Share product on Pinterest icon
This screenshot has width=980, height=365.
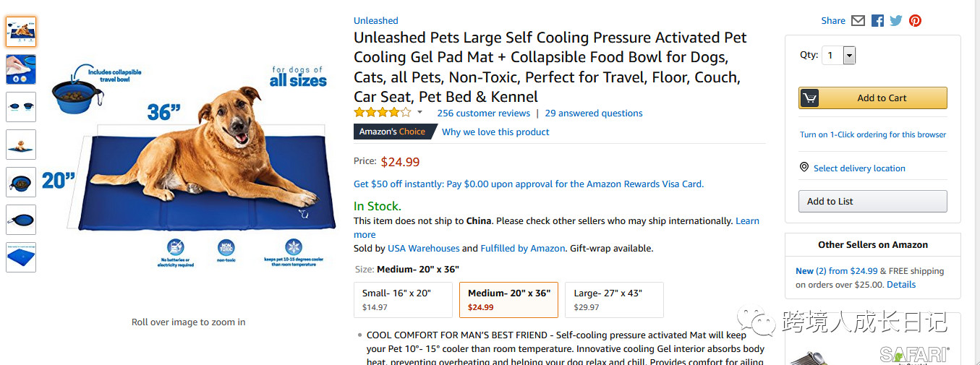coord(916,21)
